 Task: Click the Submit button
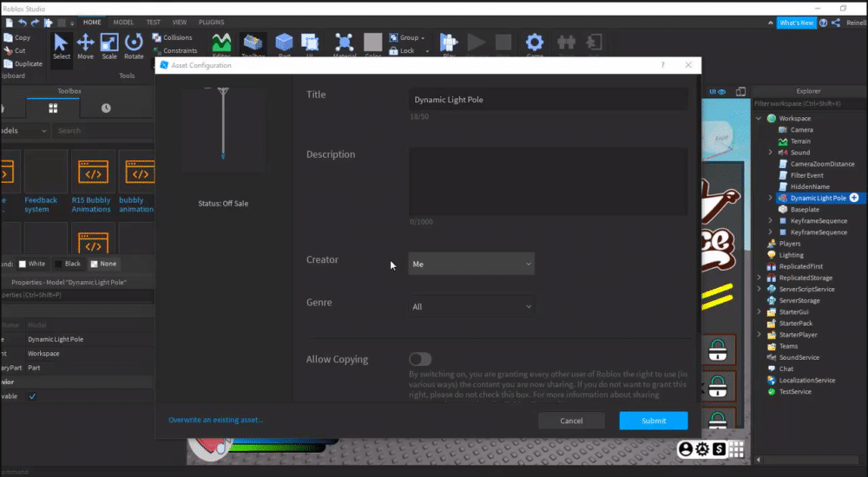point(654,421)
